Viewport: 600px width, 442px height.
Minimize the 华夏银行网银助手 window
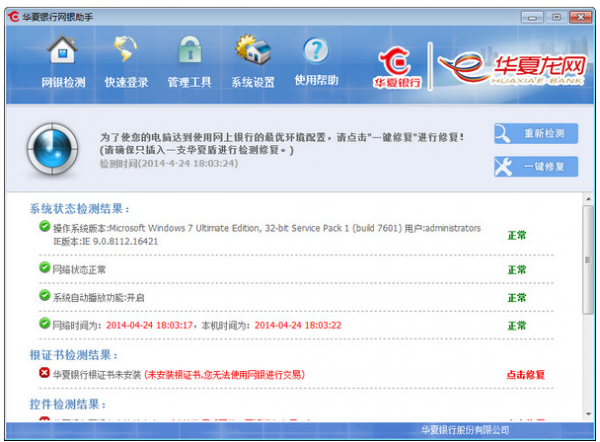pos(532,17)
